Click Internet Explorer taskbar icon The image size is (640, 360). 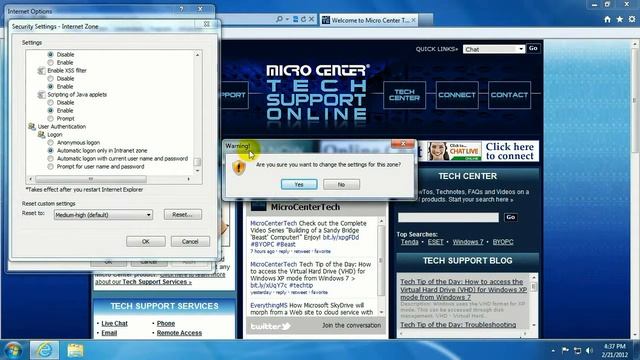click(44, 350)
